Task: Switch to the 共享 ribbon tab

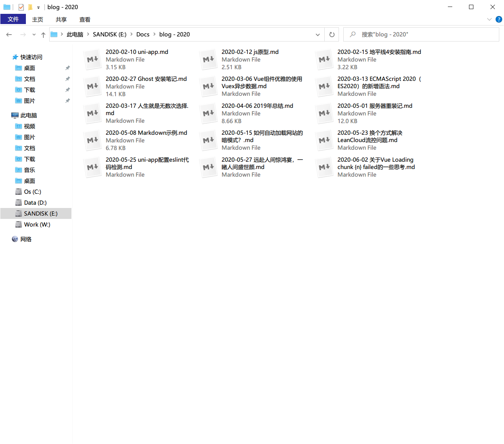Action: tap(61, 20)
